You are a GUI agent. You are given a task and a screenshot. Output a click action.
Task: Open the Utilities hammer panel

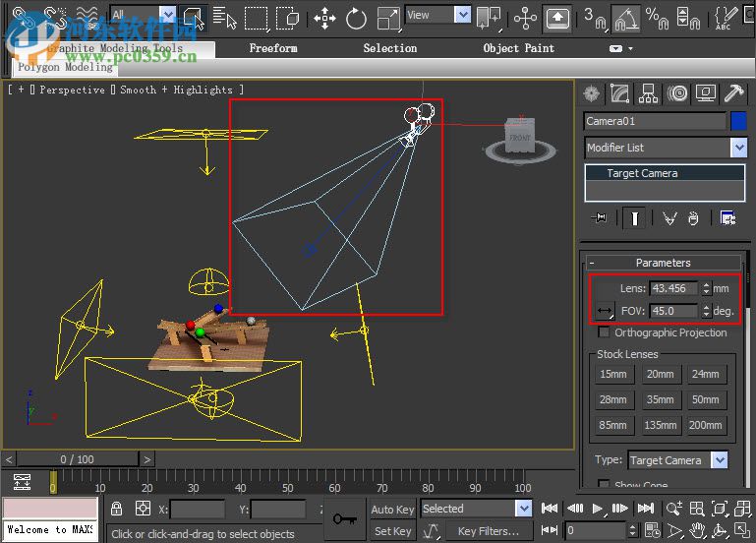[733, 93]
